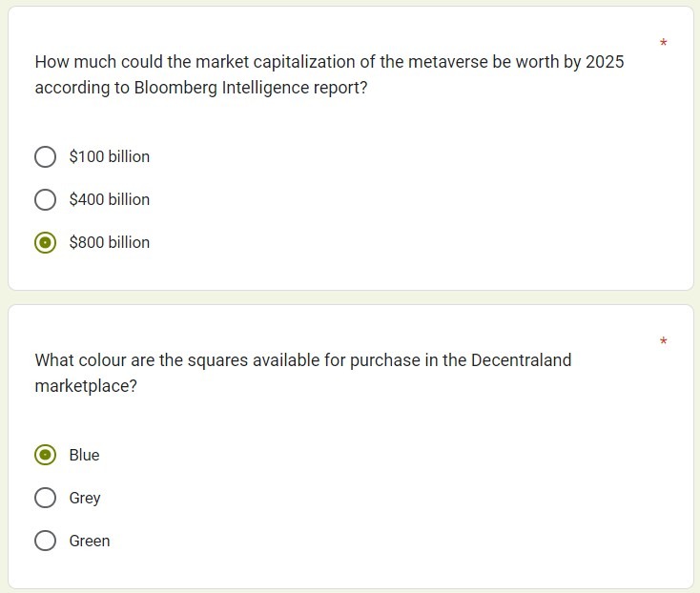Select the "Grey" radio button
Image resolution: width=700 pixels, height=593 pixels.
pos(45,498)
